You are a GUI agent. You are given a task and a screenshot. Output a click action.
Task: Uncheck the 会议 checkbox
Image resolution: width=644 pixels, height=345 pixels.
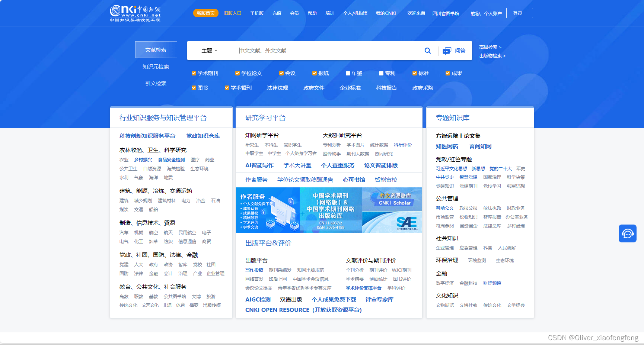point(281,73)
